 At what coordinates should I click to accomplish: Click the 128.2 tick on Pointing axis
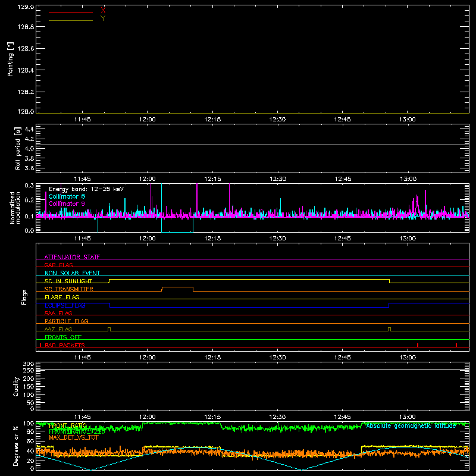pyautogui.click(x=26, y=92)
